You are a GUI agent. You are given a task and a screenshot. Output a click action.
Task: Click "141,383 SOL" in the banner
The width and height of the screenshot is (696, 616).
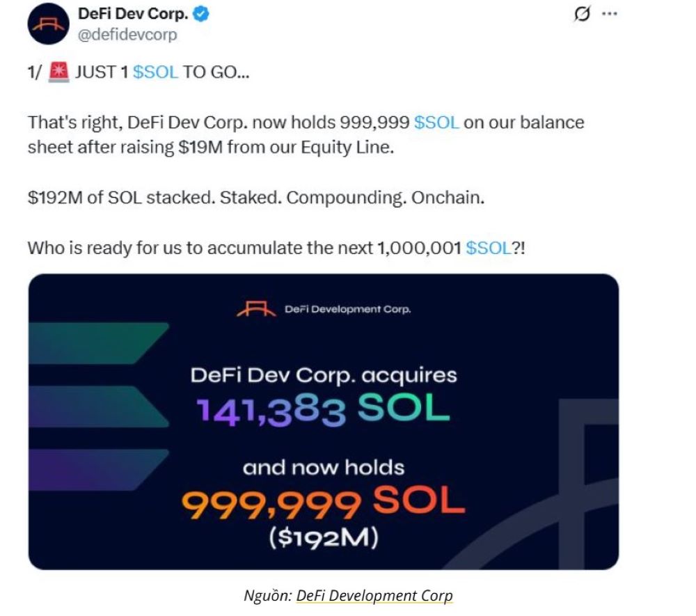click(324, 411)
